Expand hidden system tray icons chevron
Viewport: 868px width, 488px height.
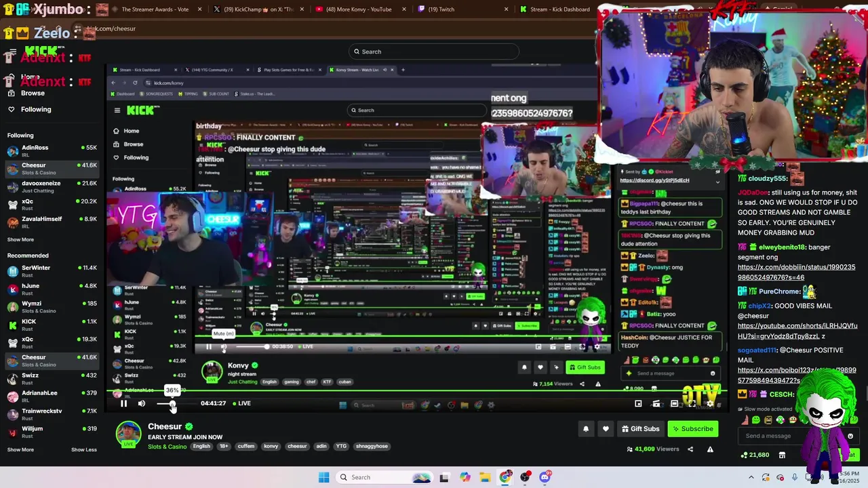(x=751, y=477)
